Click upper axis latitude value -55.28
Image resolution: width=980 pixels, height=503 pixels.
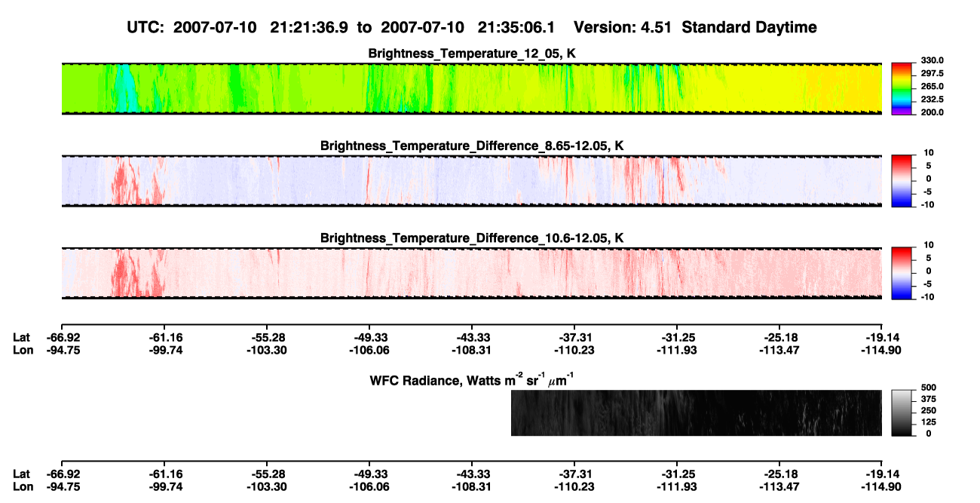pyautogui.click(x=266, y=337)
